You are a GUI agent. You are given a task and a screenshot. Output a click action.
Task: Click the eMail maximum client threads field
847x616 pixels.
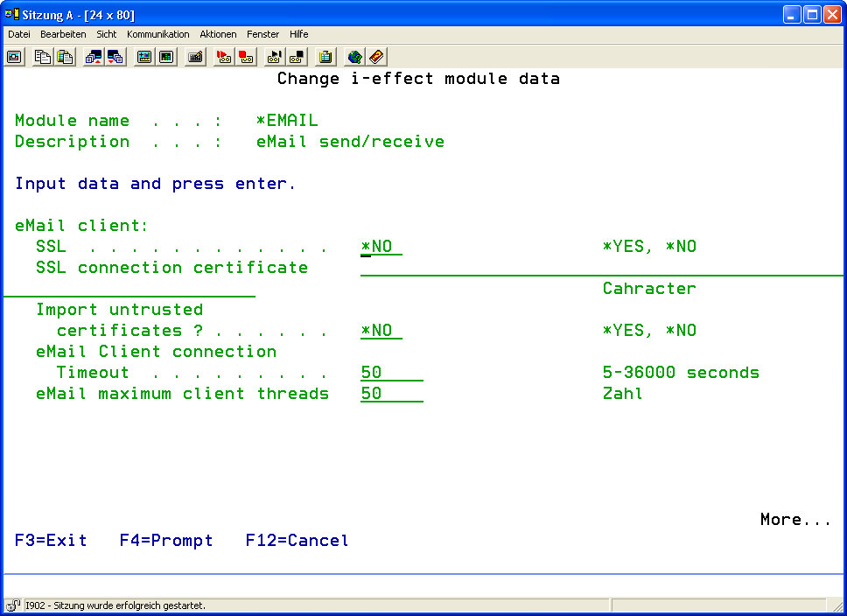(x=391, y=394)
